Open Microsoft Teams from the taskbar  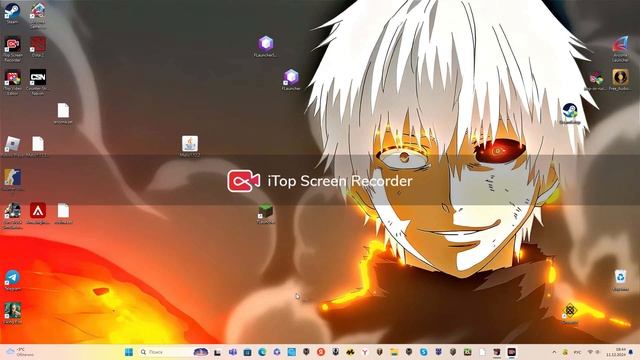point(233,352)
